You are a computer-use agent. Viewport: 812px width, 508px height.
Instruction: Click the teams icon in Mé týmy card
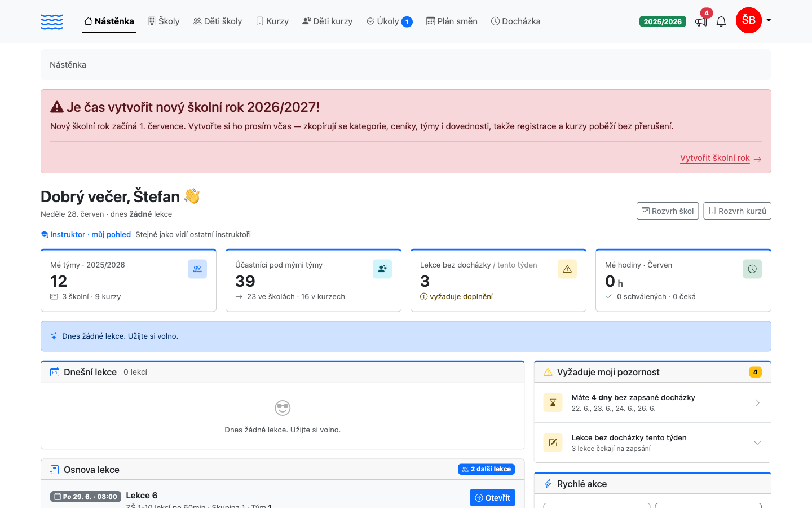[197, 269]
